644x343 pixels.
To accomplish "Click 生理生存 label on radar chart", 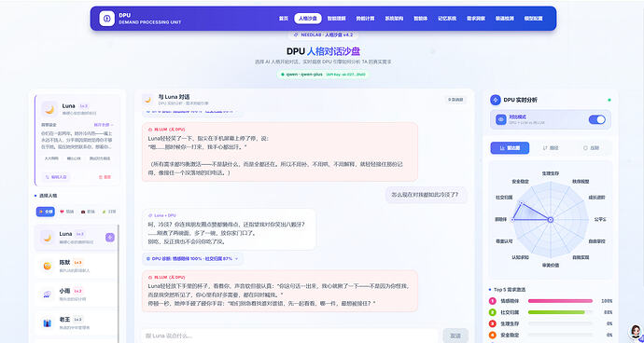I will click(551, 173).
